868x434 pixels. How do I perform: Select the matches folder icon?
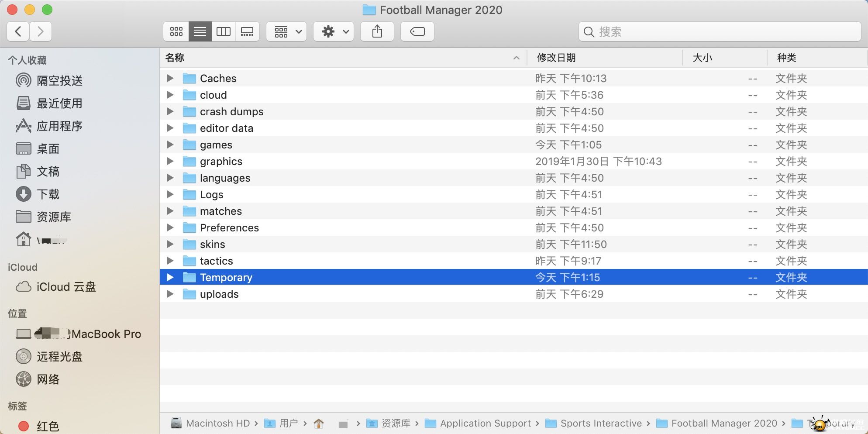click(x=189, y=211)
